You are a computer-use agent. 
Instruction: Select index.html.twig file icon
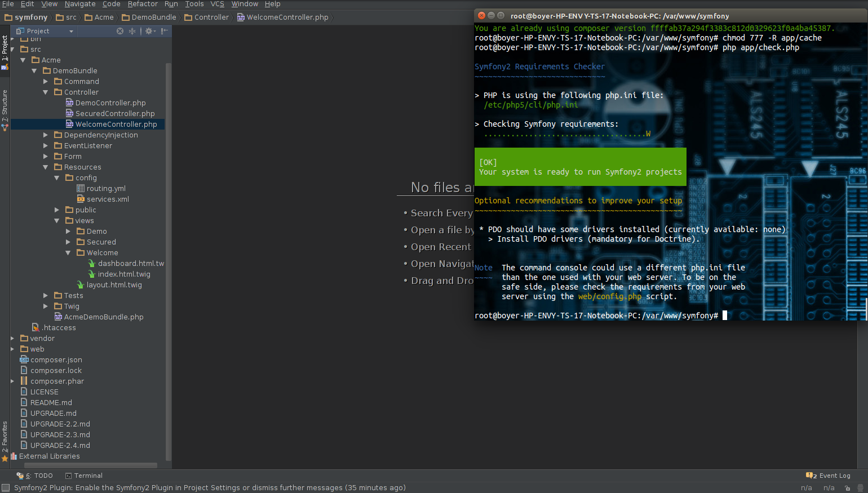[x=92, y=274]
